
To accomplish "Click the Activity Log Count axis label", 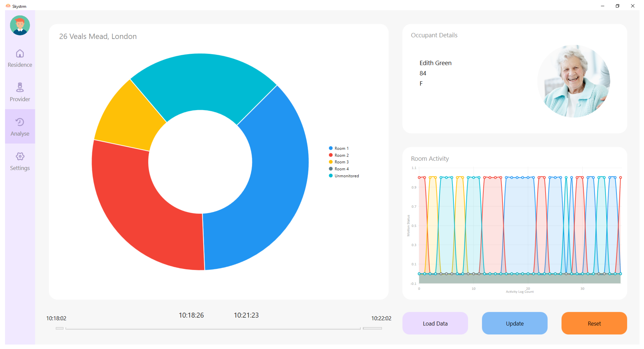I will coord(519,292).
